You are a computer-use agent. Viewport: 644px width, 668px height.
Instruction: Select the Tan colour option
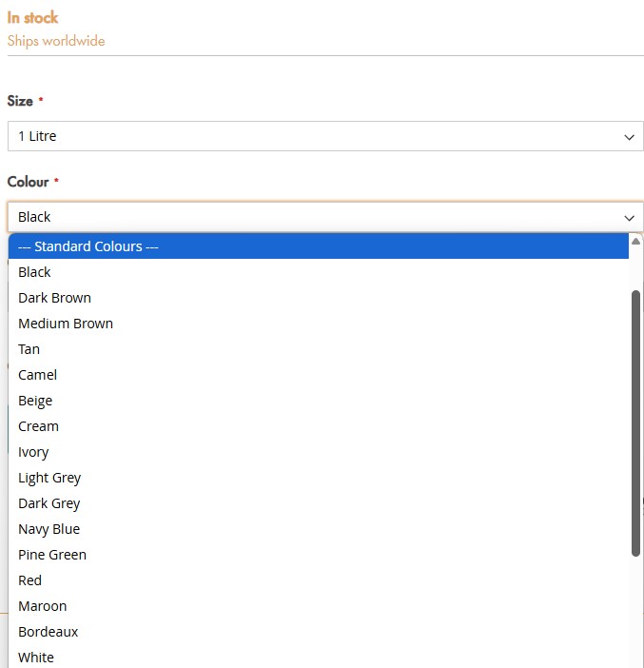pyautogui.click(x=318, y=349)
